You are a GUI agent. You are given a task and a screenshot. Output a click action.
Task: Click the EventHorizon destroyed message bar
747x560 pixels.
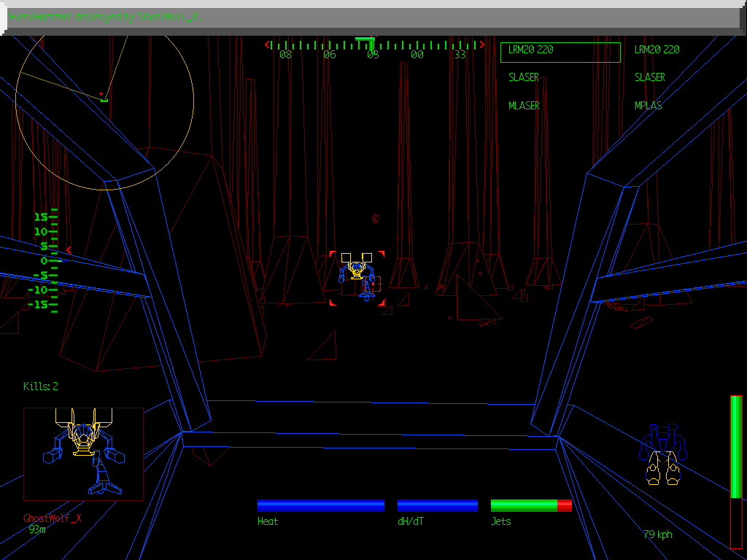pos(106,16)
